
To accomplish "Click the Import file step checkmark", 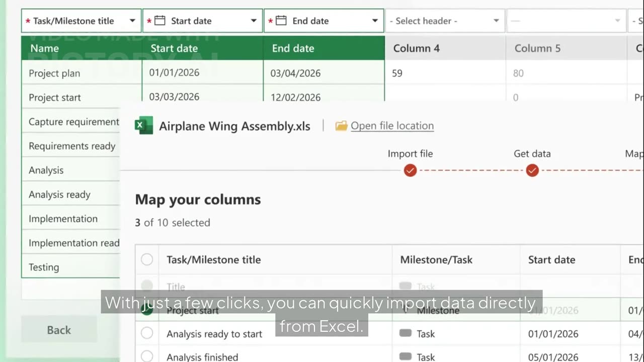I will pos(410,170).
